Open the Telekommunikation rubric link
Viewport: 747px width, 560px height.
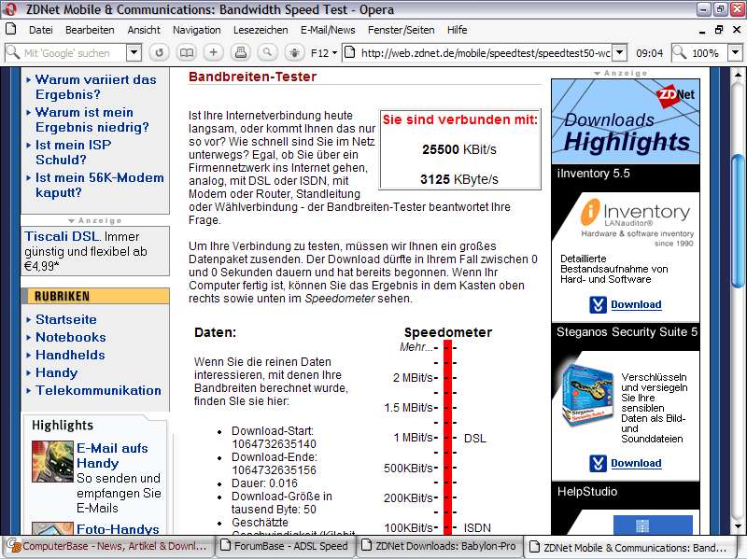click(98, 390)
